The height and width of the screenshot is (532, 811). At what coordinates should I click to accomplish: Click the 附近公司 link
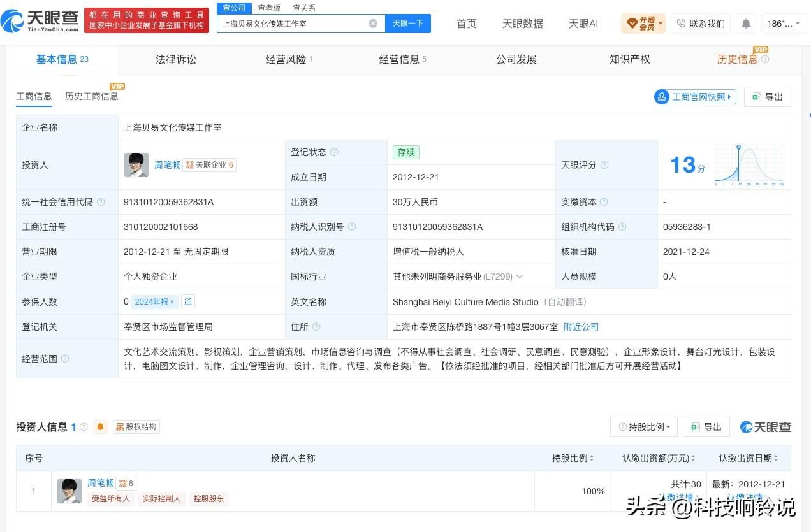tap(581, 327)
